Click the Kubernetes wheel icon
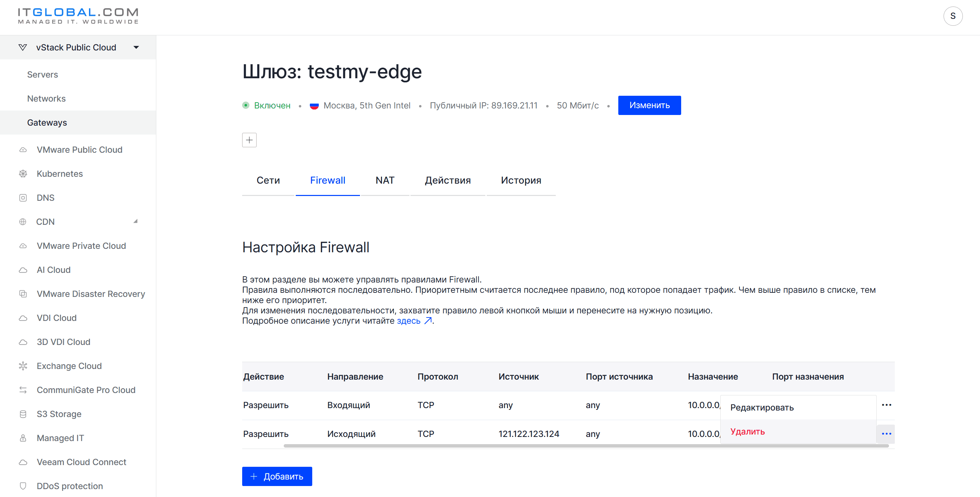 [x=23, y=174]
